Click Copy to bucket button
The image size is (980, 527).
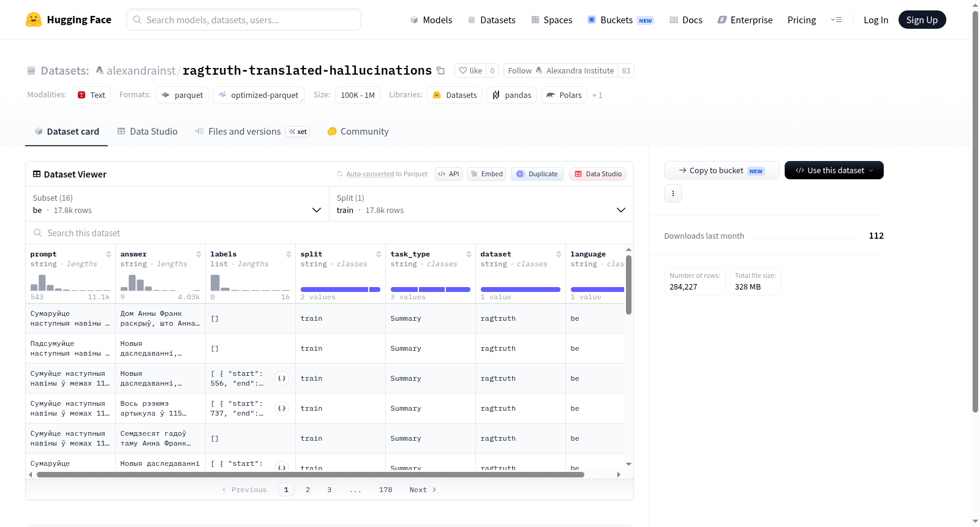coord(722,170)
